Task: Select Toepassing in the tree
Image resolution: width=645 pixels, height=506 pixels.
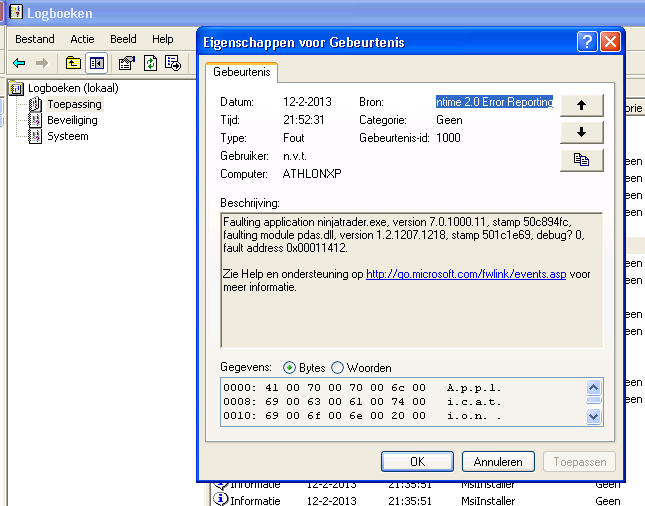Action: (74, 104)
